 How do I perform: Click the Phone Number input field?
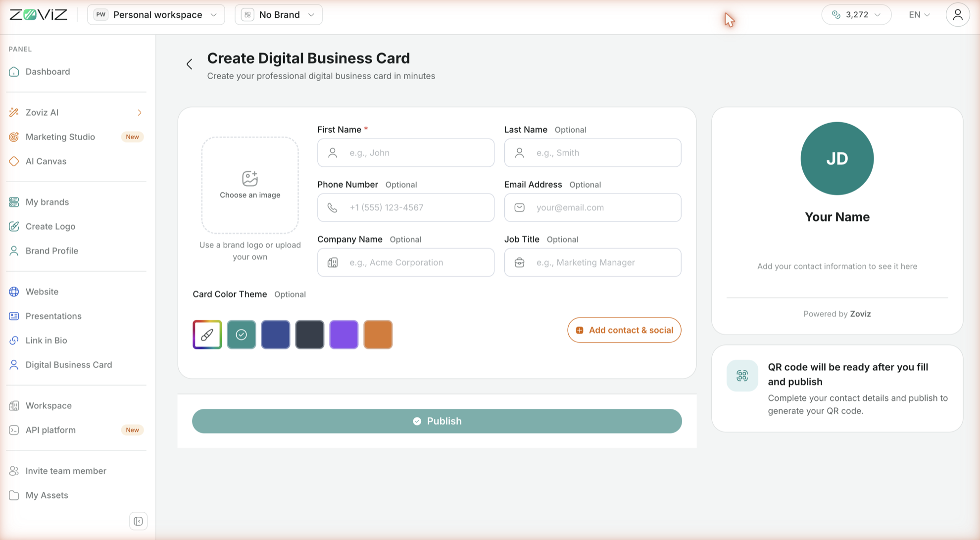pos(406,207)
